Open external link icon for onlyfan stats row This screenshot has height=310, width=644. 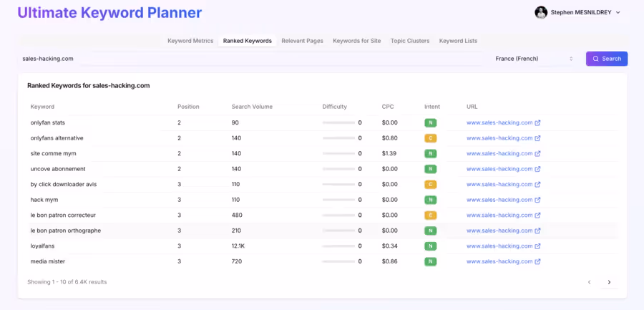pos(537,122)
